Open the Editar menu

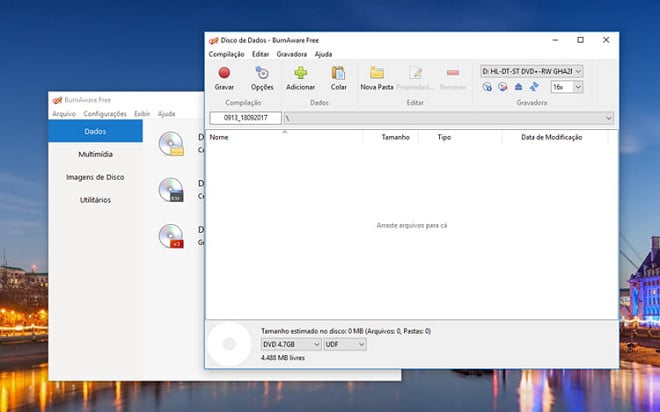click(261, 54)
